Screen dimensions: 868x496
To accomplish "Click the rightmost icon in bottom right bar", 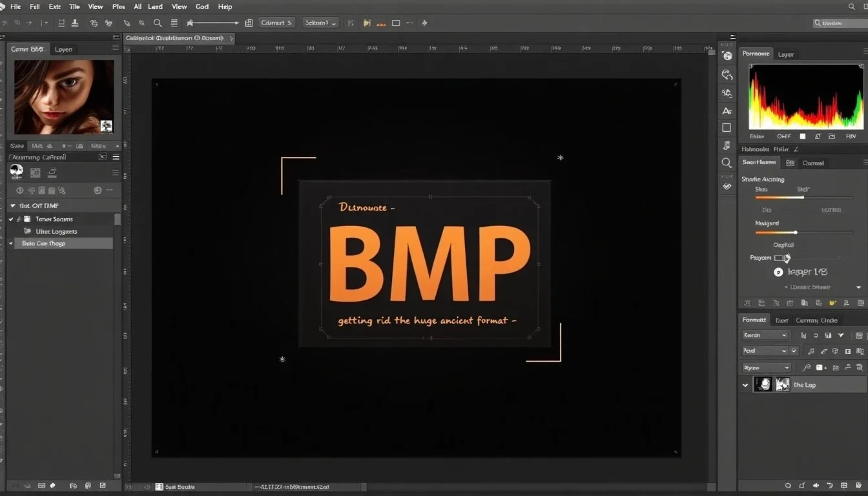I will click(x=859, y=485).
